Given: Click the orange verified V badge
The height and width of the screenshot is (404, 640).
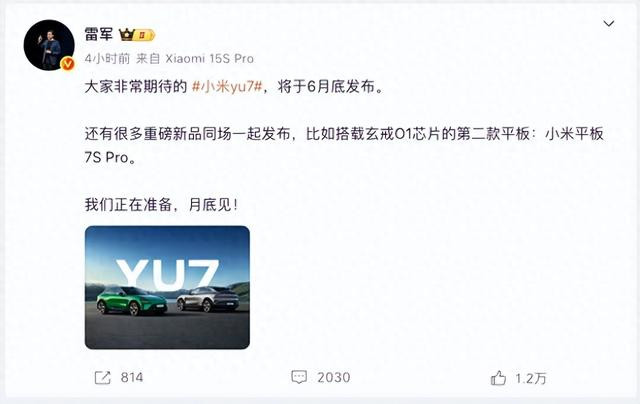Looking at the screenshot, I should click(68, 64).
